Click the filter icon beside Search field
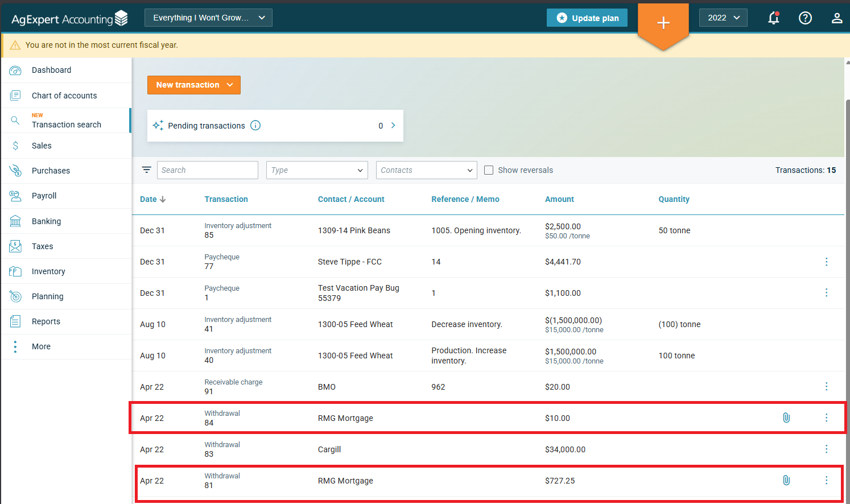 [146, 170]
